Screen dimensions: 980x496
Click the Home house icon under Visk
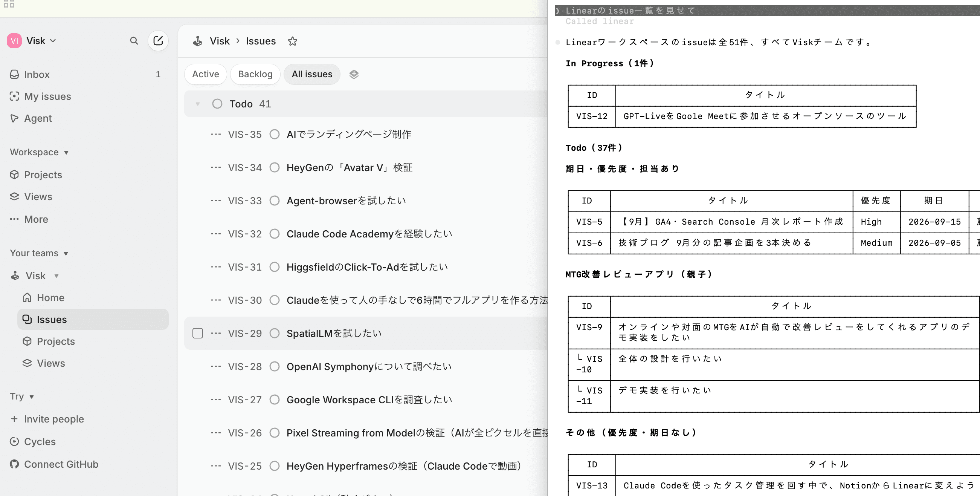click(27, 297)
